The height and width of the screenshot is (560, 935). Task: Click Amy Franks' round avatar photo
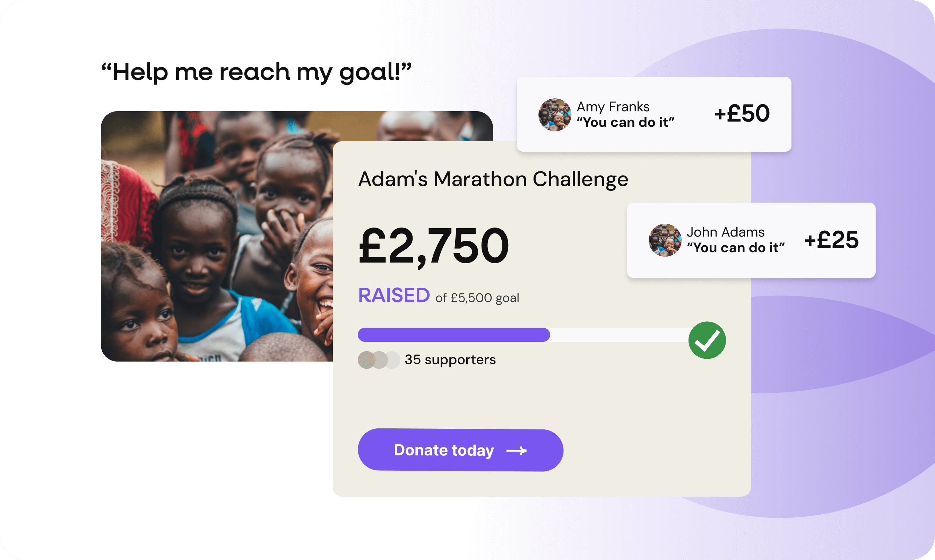(554, 115)
